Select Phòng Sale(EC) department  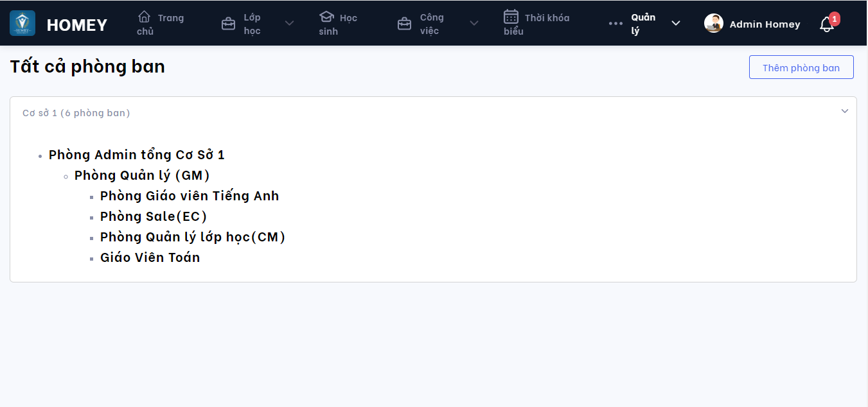click(154, 216)
